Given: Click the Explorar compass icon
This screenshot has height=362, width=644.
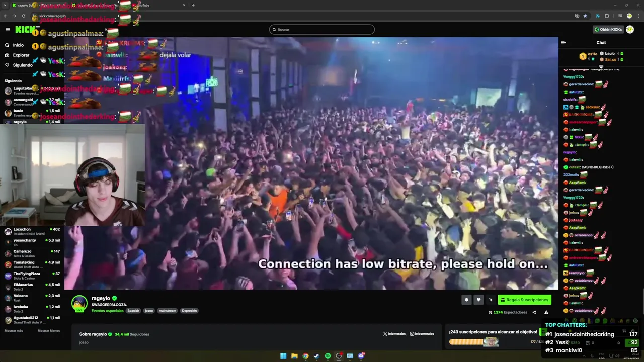Looking at the screenshot, I should click(7, 55).
